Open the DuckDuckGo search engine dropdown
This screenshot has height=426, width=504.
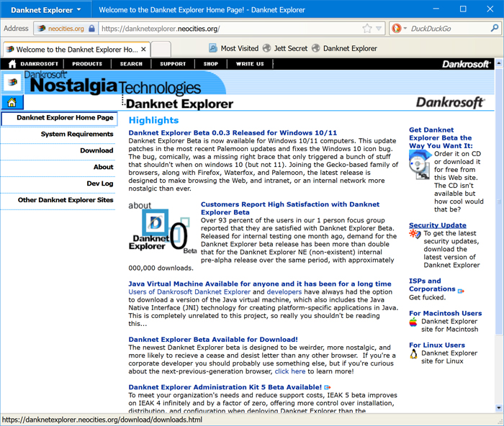(398, 29)
